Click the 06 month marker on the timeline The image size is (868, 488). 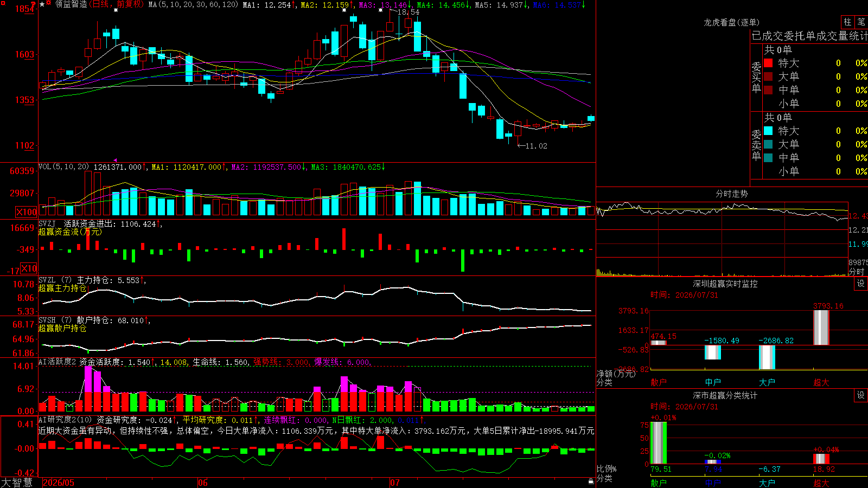click(202, 483)
